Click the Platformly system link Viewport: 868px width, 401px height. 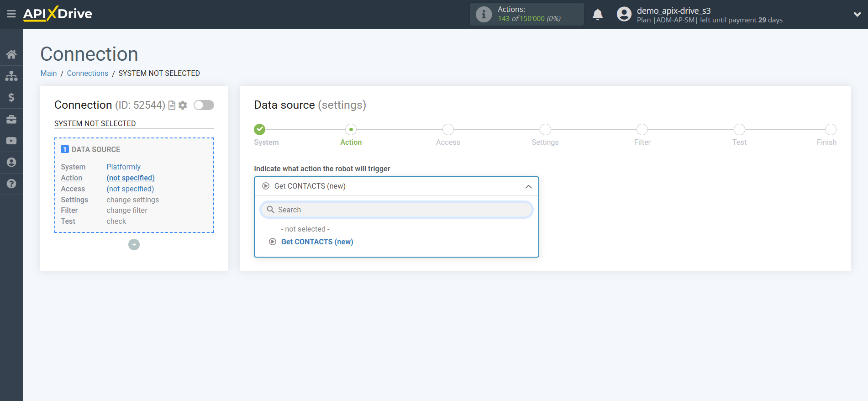click(123, 167)
